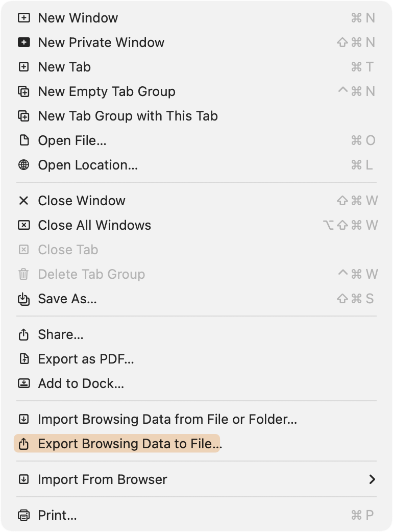Click the Close Window X icon
The width and height of the screenshot is (393, 532).
tap(23, 201)
